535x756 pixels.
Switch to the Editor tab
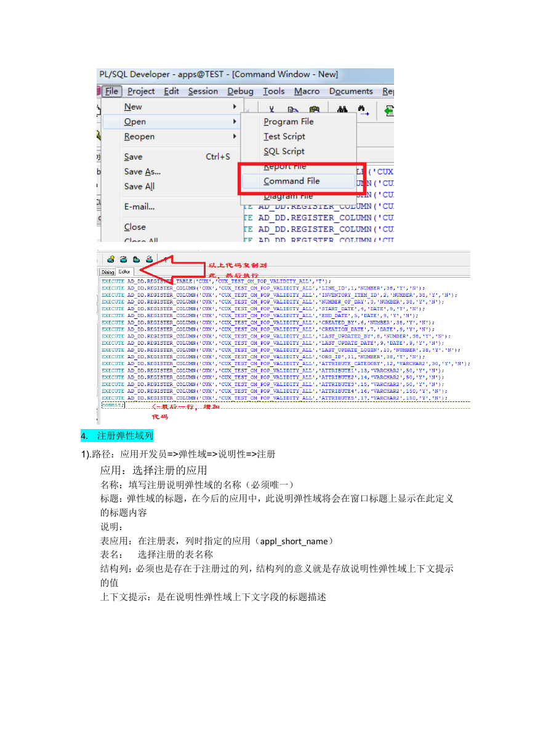point(124,271)
